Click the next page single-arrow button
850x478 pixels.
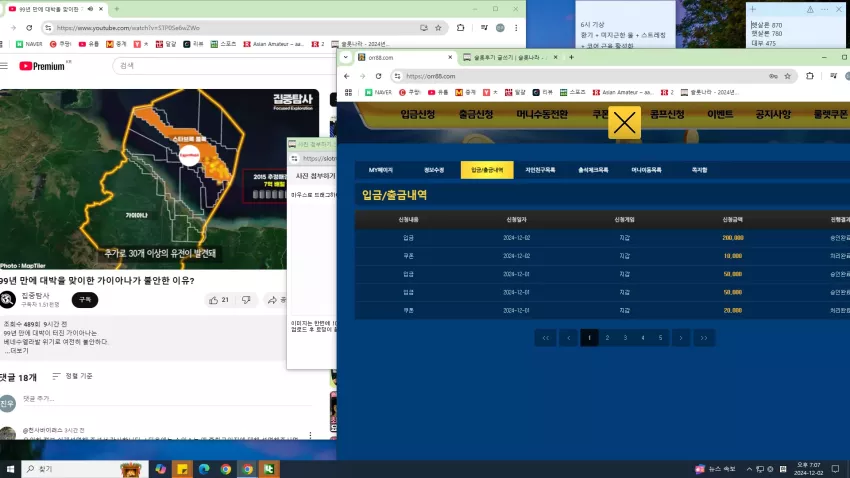coord(681,338)
